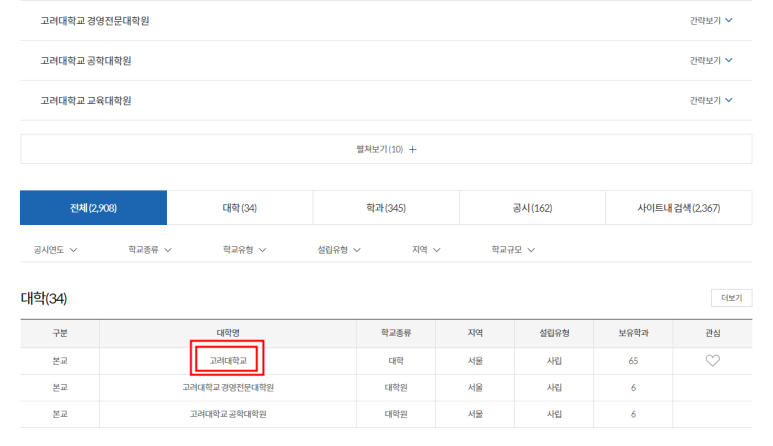Switch to the 공시(162) tab
773x446 pixels.
(532, 208)
